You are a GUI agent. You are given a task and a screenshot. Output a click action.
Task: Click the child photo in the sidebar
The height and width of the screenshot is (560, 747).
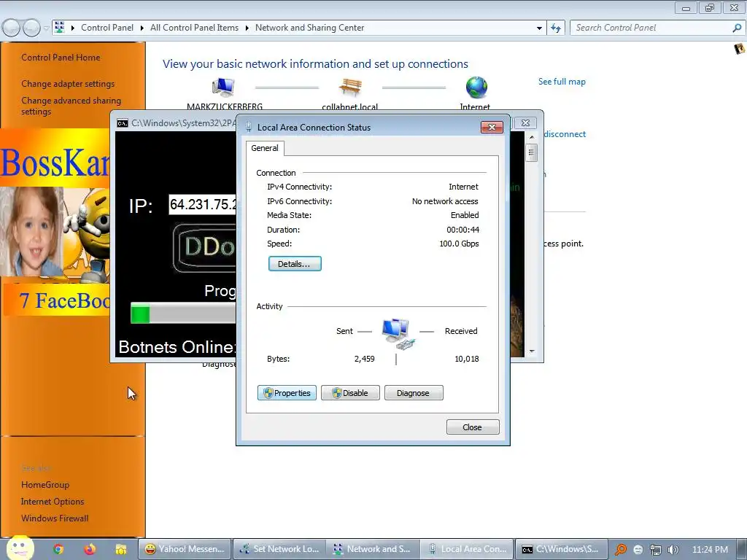click(x=31, y=231)
